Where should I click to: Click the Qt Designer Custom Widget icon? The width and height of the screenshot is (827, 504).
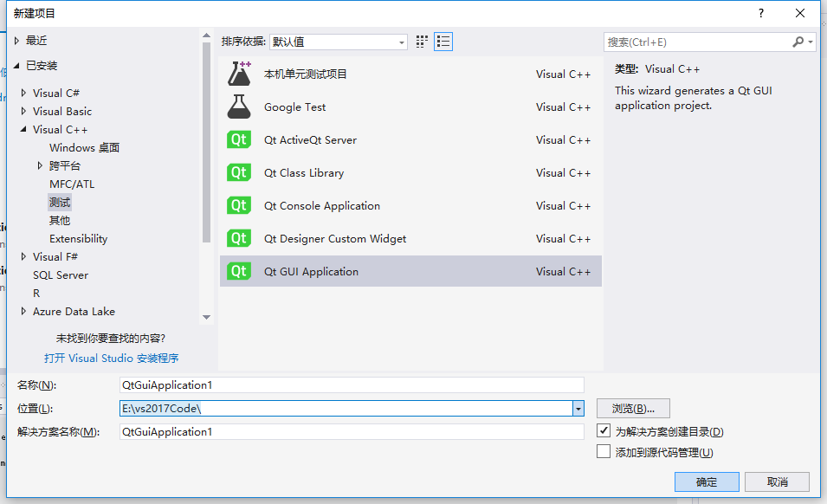(239, 238)
